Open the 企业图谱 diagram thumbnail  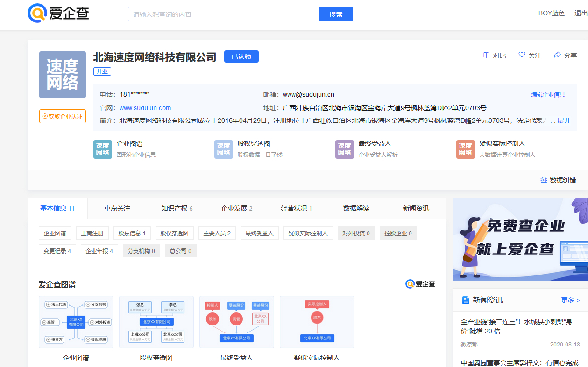click(x=76, y=322)
